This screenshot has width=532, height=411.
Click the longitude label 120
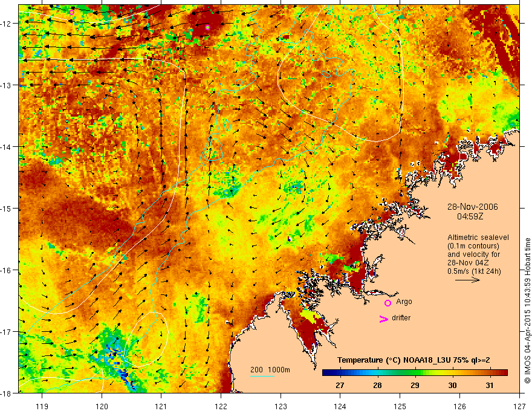102,406
